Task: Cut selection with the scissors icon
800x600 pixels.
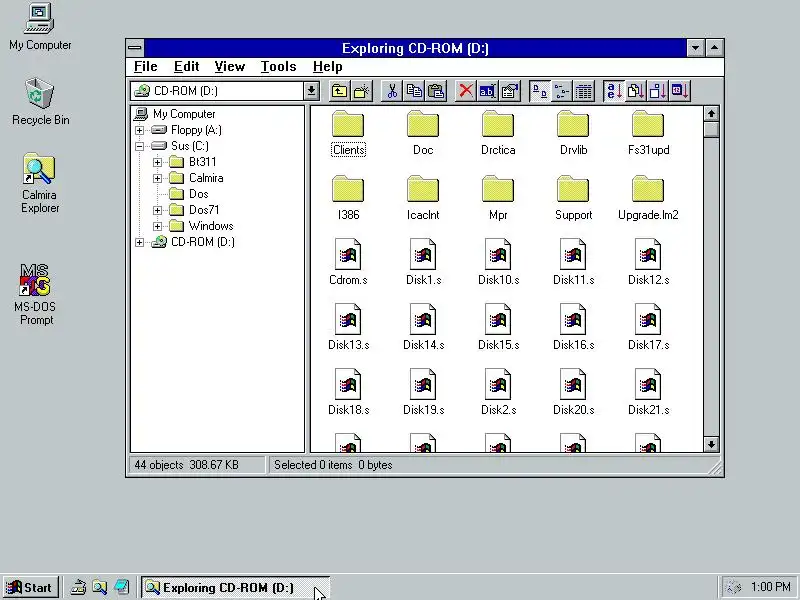Action: pos(392,91)
